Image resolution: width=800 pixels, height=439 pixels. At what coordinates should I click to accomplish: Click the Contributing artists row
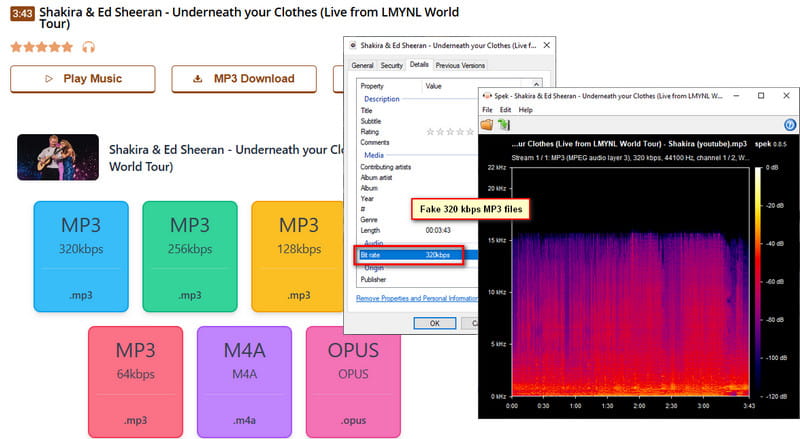[x=417, y=167]
